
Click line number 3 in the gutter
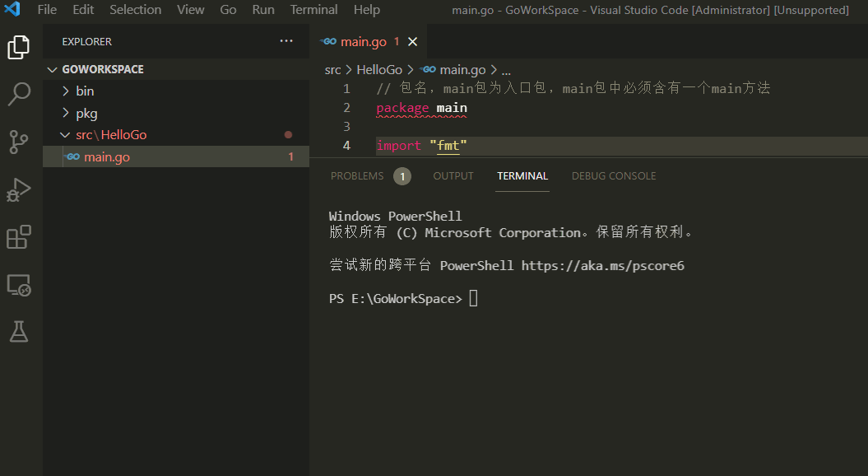point(346,127)
